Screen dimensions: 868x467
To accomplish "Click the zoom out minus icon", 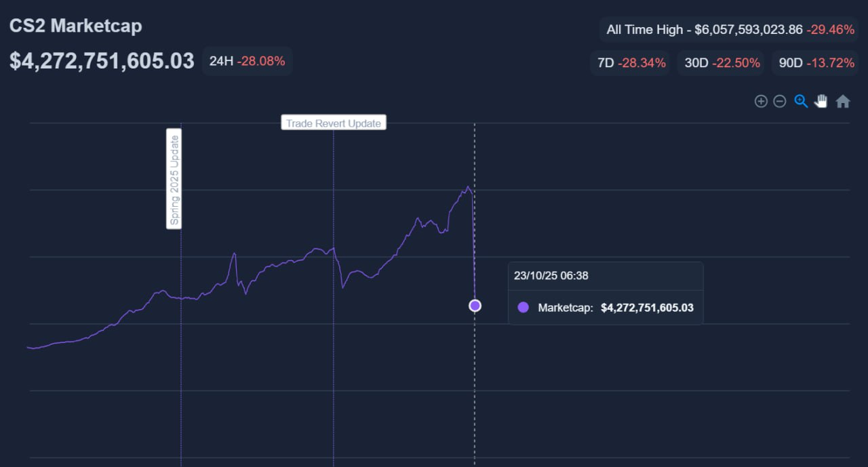I will point(780,102).
